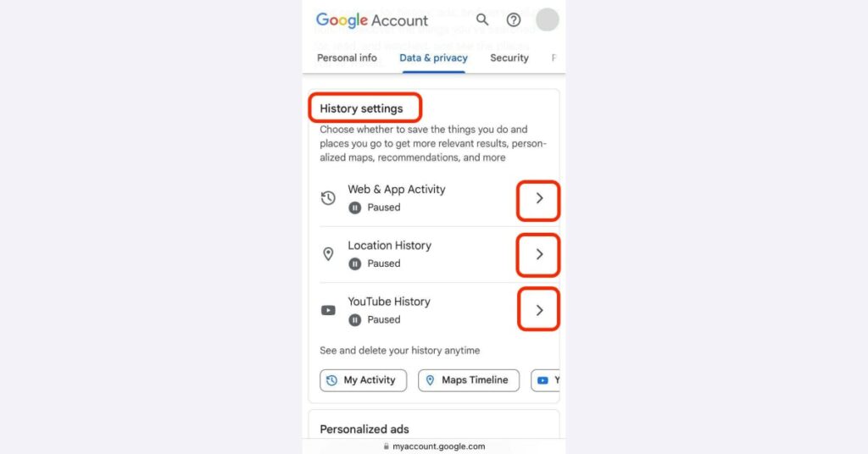Click the Google Account logo
The image size is (868, 454).
371,20
